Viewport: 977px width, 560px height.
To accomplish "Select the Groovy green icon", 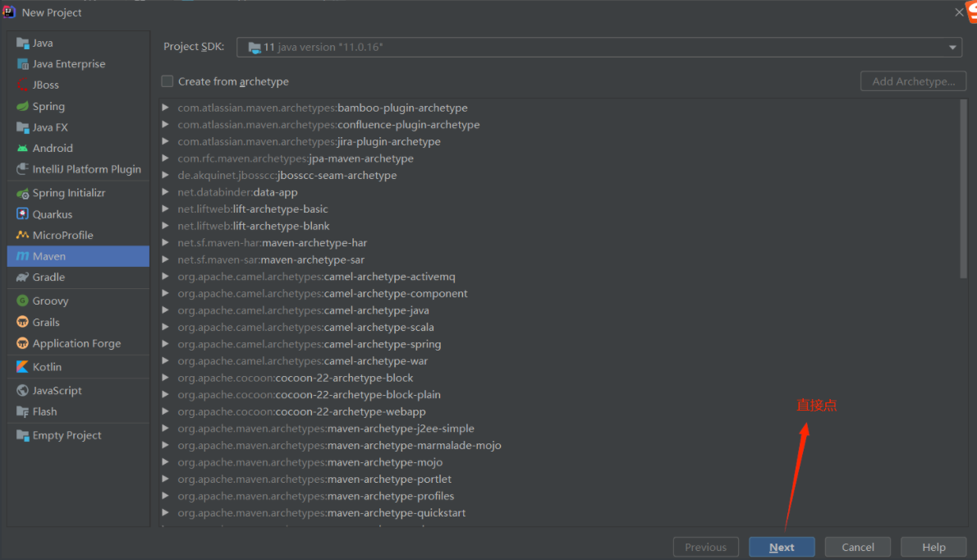I will point(23,301).
